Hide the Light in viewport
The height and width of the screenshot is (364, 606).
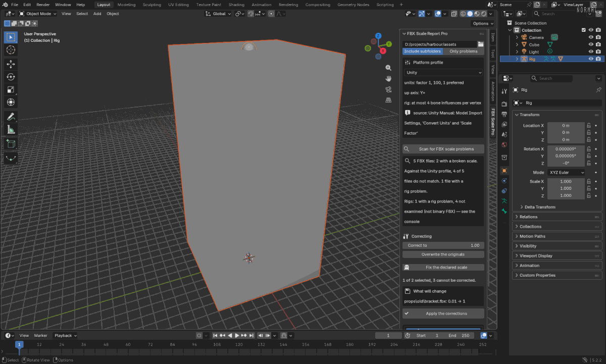(591, 51)
